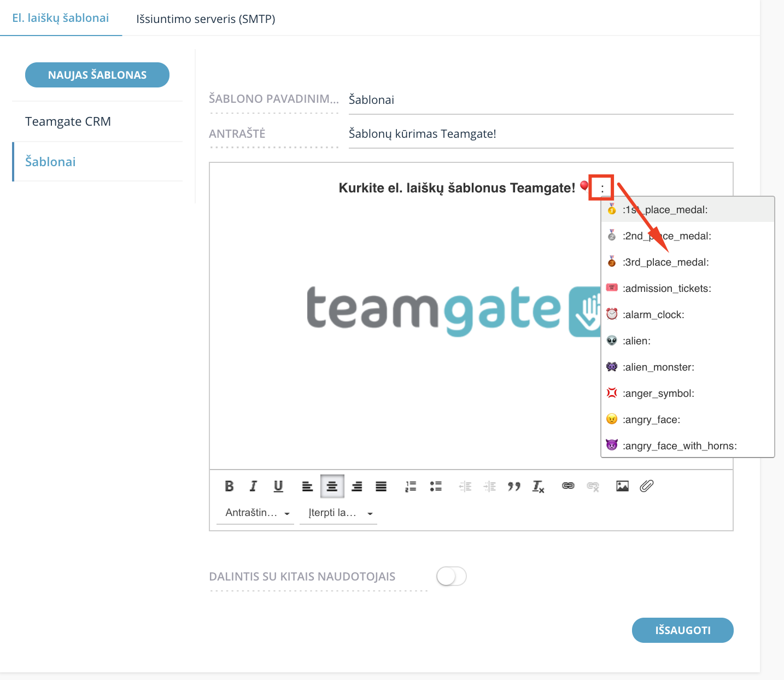Select ':alien:' emoji from list
Screen dimensions: 784x680
[688, 341]
